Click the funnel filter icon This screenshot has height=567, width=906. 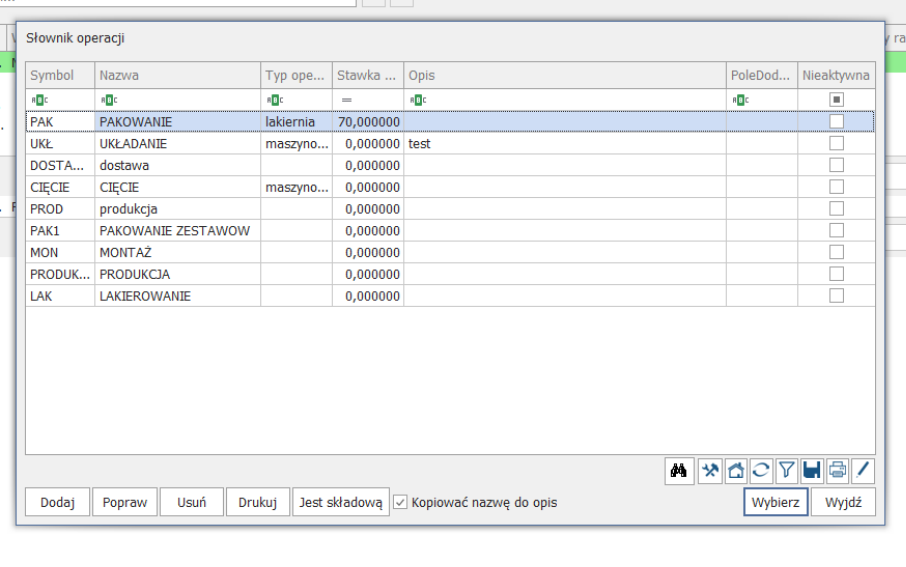pyautogui.click(x=786, y=470)
